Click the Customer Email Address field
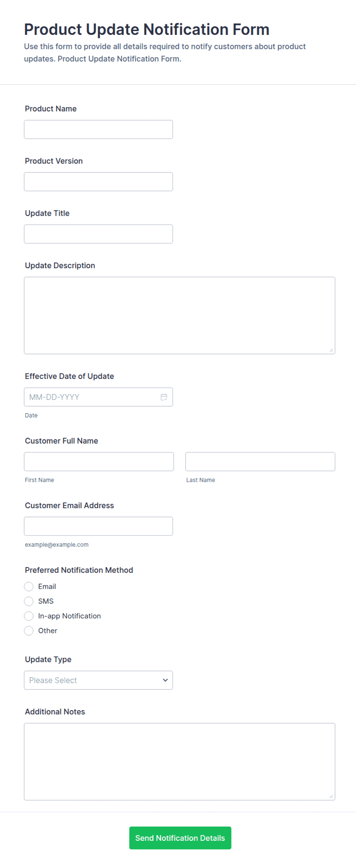 98,526
